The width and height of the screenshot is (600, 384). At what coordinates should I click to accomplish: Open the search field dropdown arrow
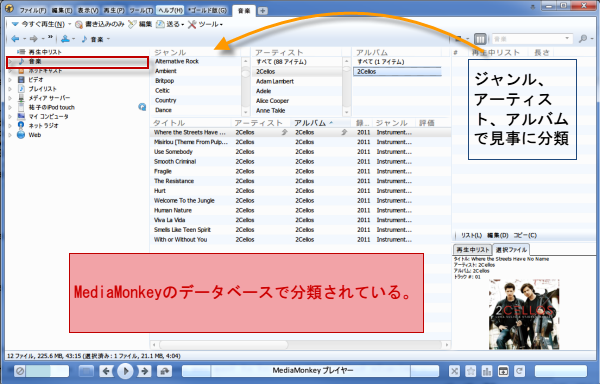(567, 39)
